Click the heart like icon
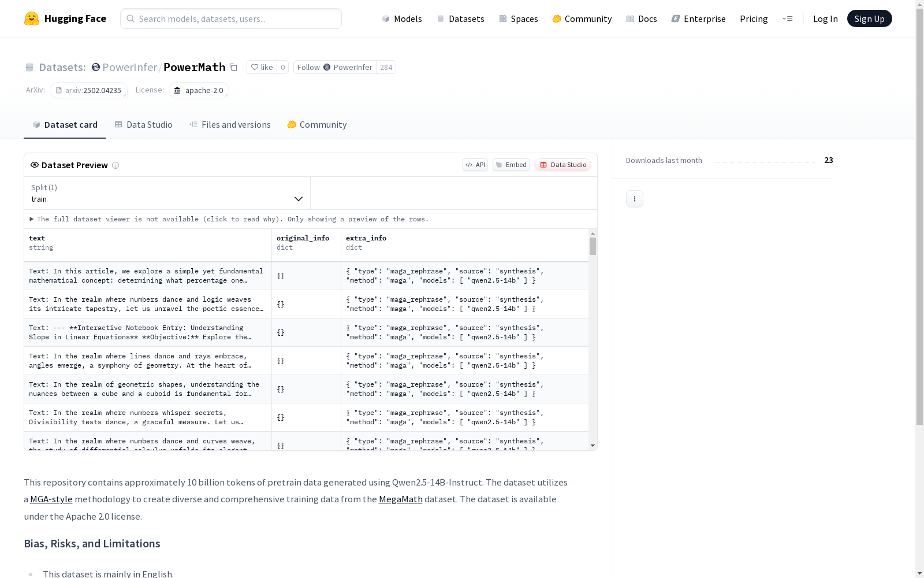 (255, 67)
